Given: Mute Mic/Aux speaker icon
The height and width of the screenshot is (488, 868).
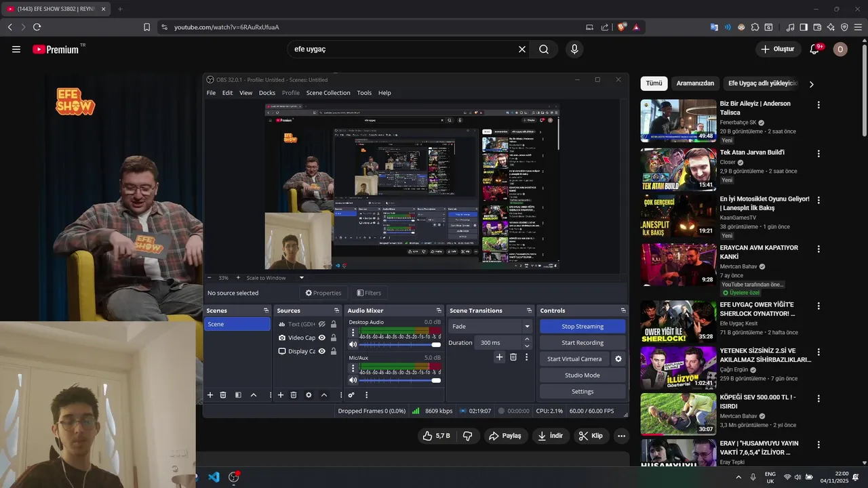Looking at the screenshot, I should [x=353, y=380].
